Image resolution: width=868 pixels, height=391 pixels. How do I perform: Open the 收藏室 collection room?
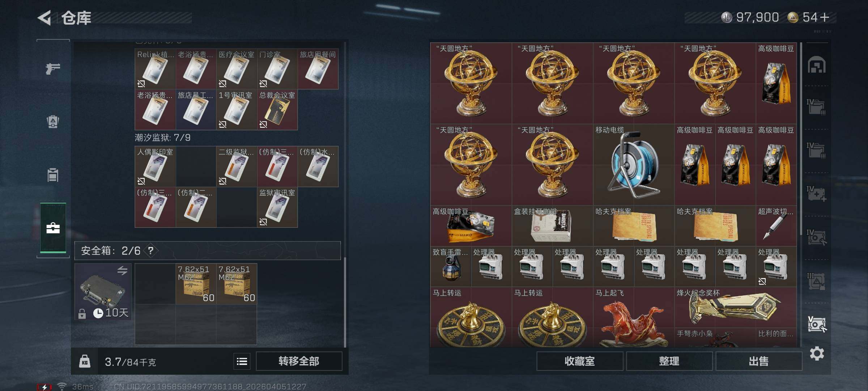click(x=579, y=361)
